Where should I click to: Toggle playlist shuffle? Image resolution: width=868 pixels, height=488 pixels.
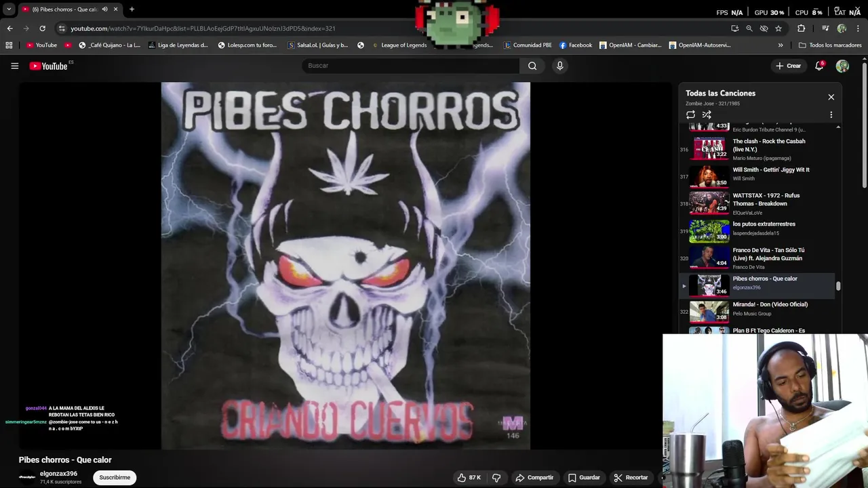707,115
